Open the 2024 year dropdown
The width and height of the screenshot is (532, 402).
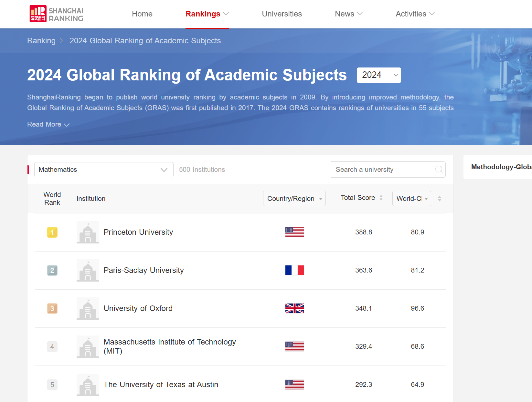pyautogui.click(x=379, y=75)
